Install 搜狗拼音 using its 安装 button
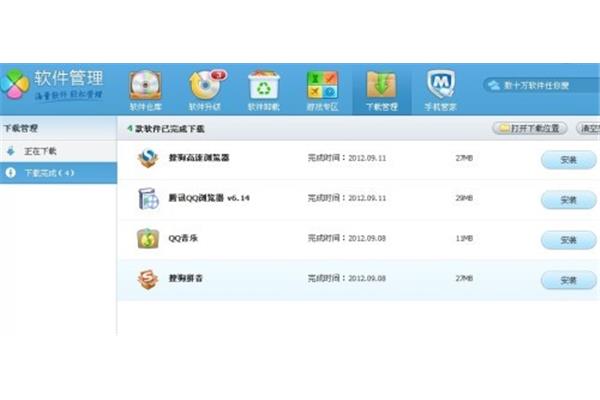Screen dimensions: 600x400 point(568,280)
